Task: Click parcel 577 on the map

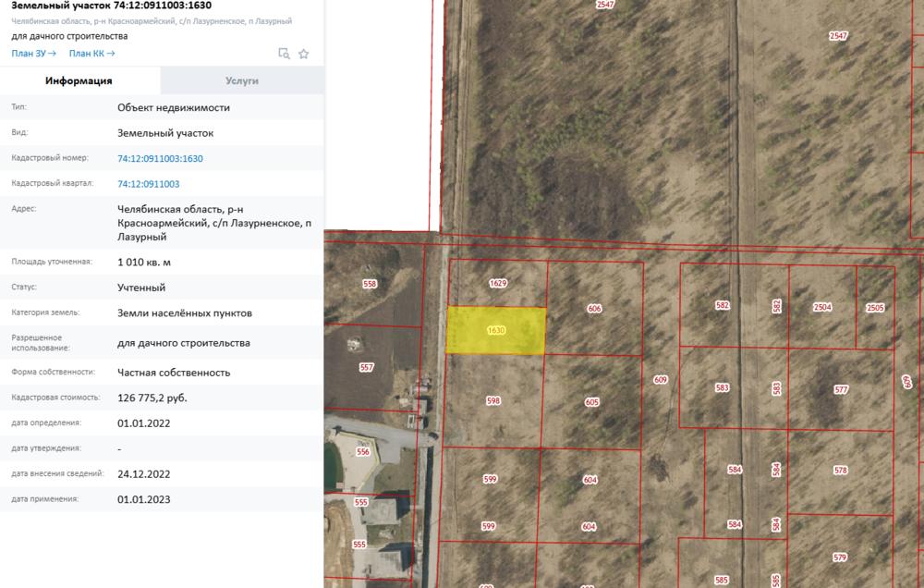Action: tap(841, 390)
